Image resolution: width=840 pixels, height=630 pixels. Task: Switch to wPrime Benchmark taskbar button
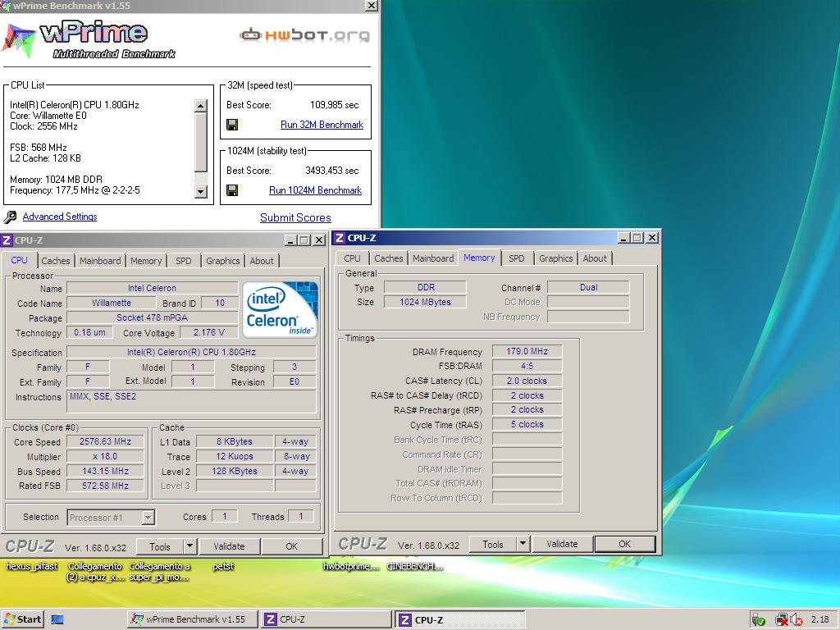tap(192, 619)
